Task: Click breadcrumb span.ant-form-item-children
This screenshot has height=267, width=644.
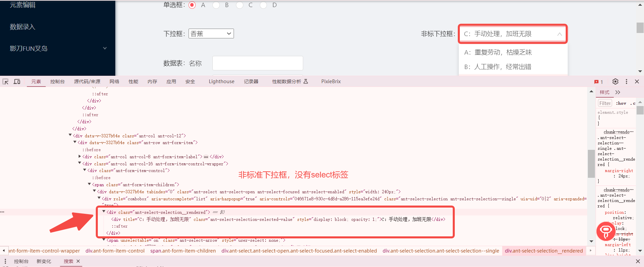Action: click(183, 251)
